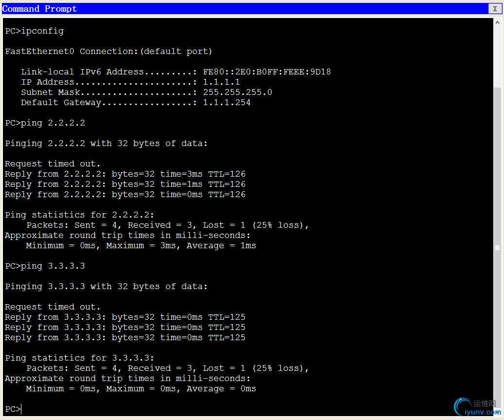Viewport: 504px width, 420px height.
Task: Click the PC> prompt input line at bottom
Action: [13, 409]
